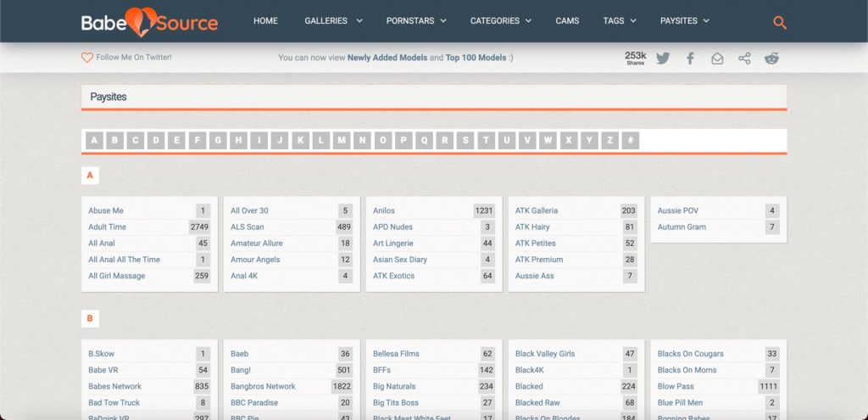Jump to letter K in alphabet bar

(x=301, y=140)
